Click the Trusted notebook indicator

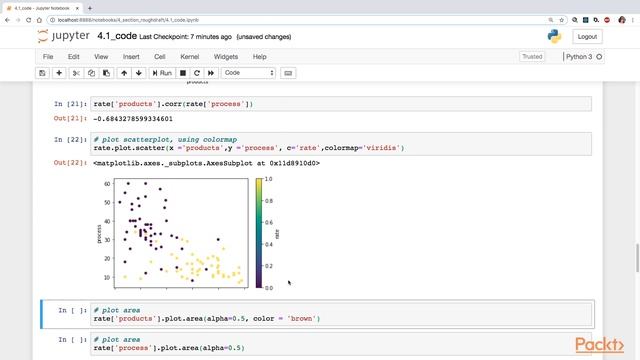click(x=532, y=57)
